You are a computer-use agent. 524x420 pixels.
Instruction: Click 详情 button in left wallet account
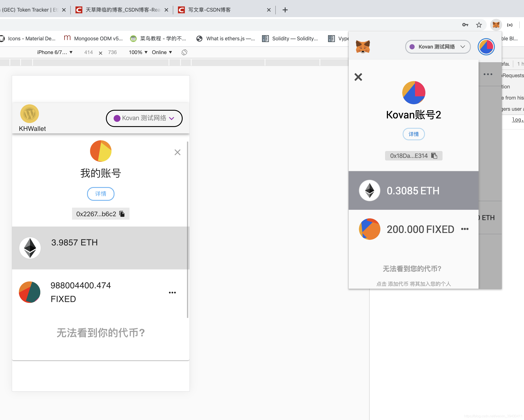coord(100,193)
